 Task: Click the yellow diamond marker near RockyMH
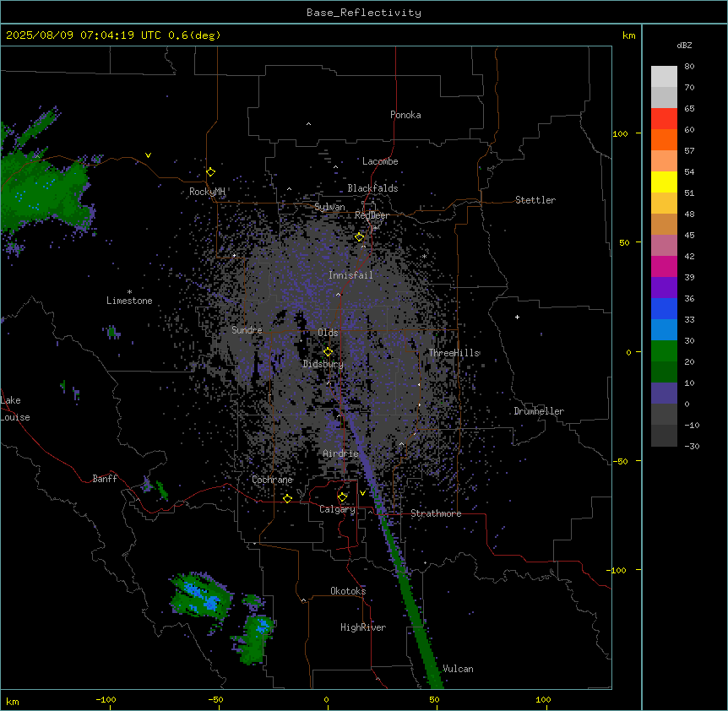point(210,172)
